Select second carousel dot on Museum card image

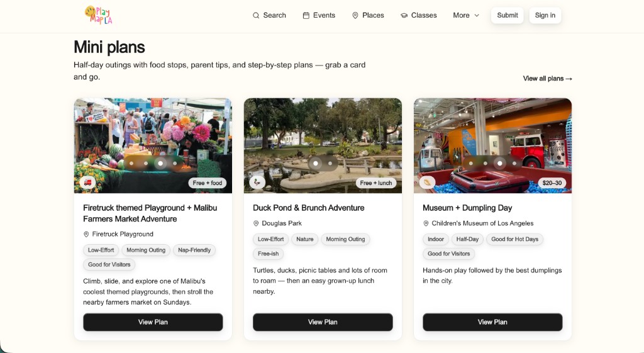(x=486, y=163)
